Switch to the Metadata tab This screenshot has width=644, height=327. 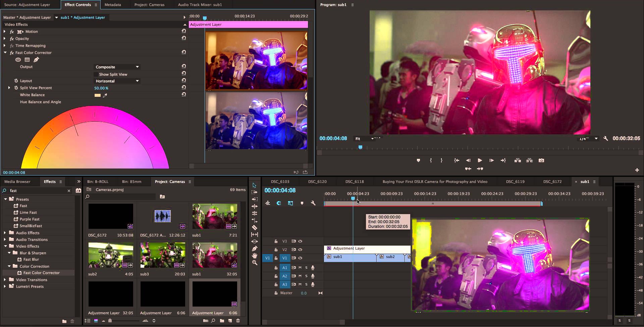113,5
